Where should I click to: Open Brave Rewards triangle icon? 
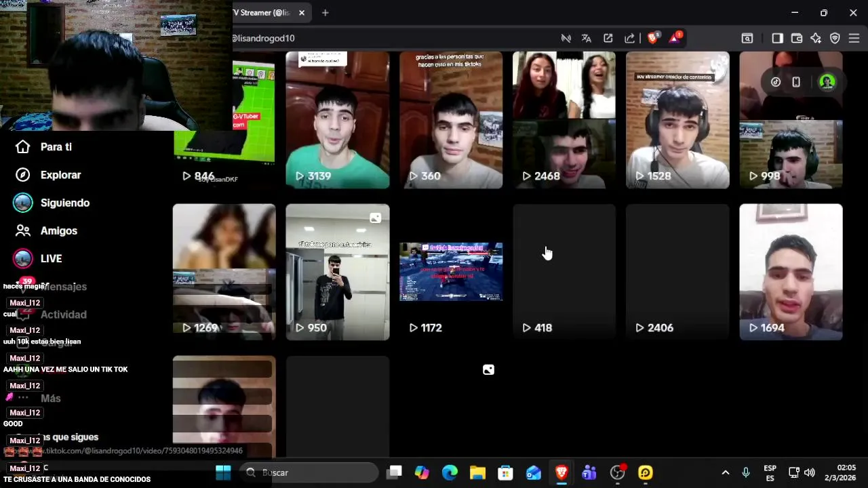(x=675, y=39)
